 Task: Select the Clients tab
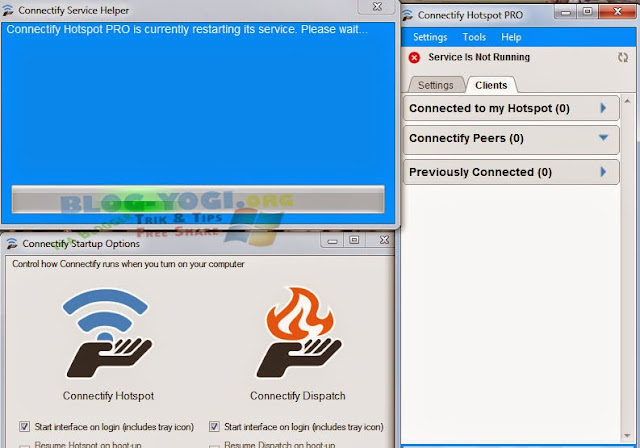point(491,85)
